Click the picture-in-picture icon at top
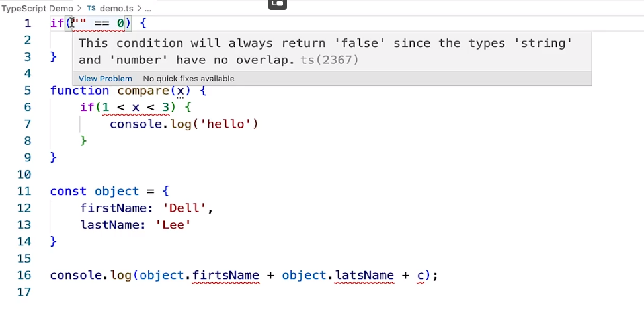Viewport: 644px width, 330px height. [x=278, y=4]
